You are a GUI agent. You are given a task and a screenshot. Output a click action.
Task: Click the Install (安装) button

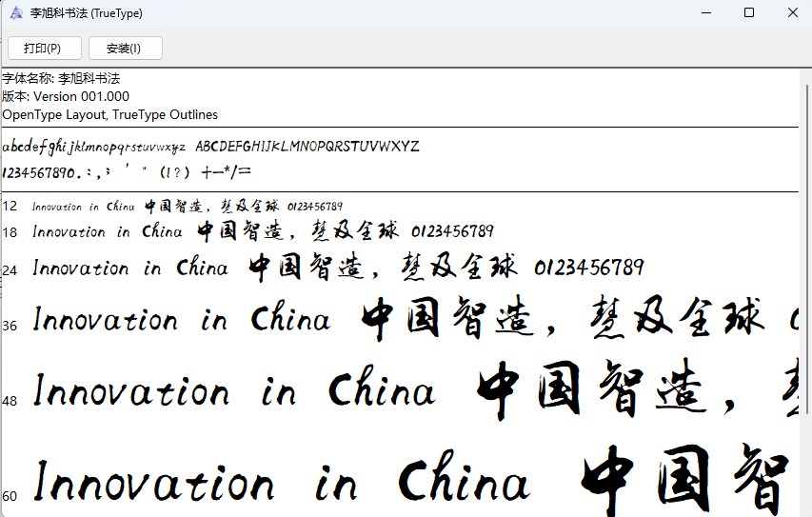(125, 48)
